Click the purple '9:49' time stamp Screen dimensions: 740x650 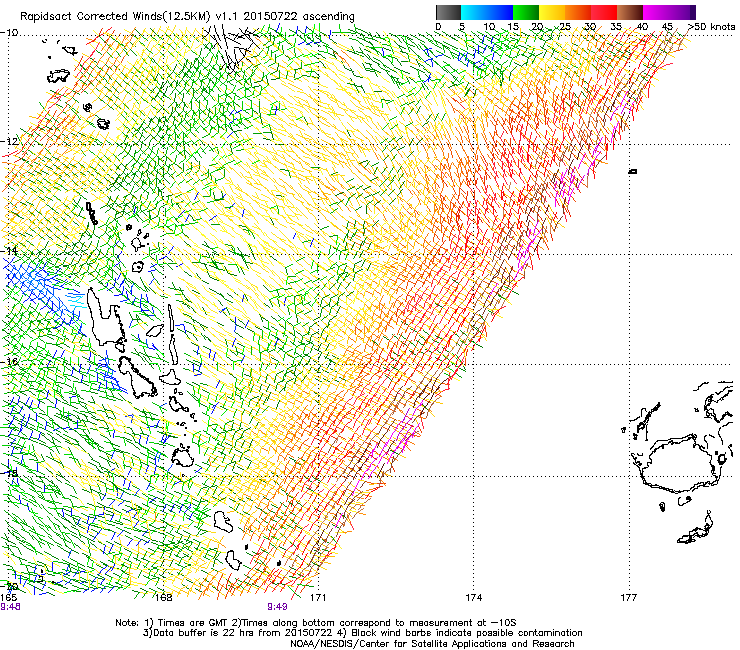[277, 607]
